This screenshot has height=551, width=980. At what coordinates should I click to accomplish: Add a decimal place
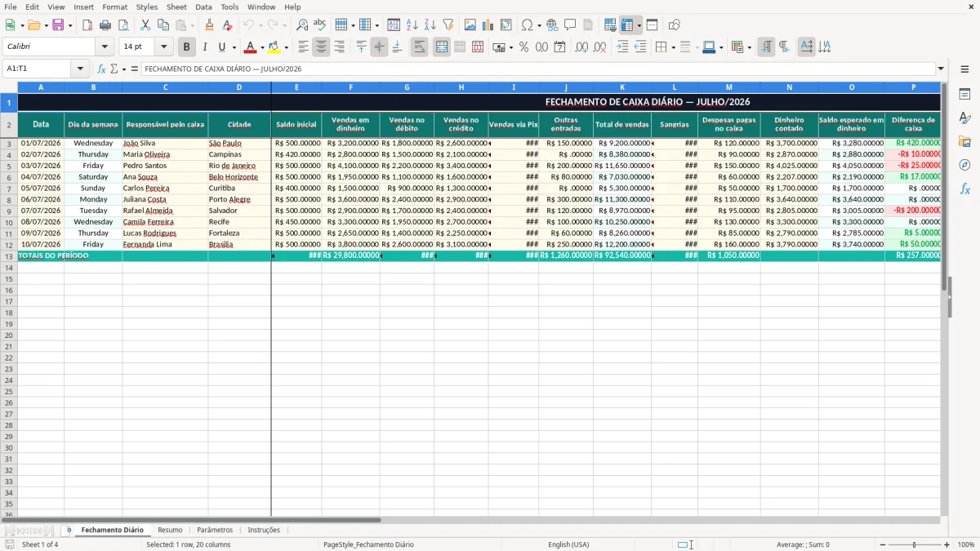[581, 47]
